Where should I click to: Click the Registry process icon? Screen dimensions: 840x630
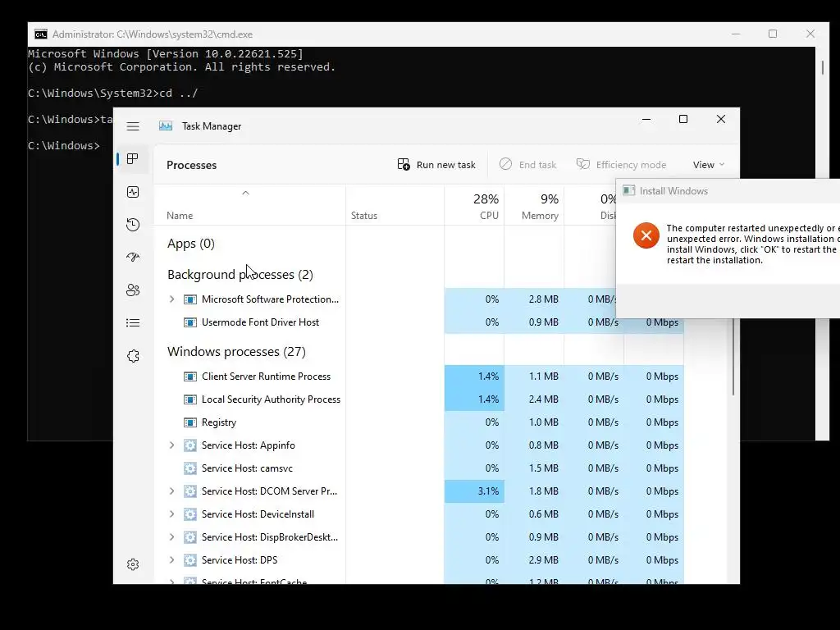[190, 422]
